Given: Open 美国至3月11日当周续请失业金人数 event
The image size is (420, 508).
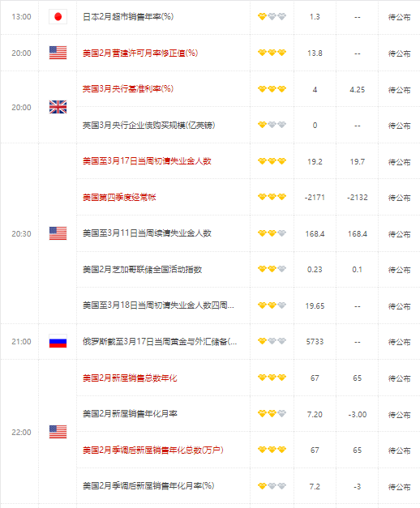Looking at the screenshot, I should tap(147, 233).
